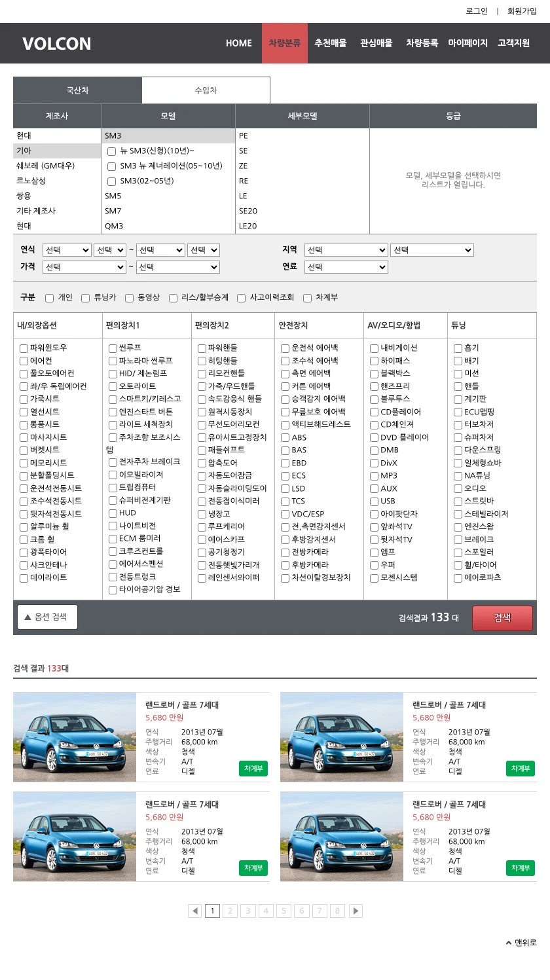
Task: Select SE20 in the sub-model list
Action: 302,211
